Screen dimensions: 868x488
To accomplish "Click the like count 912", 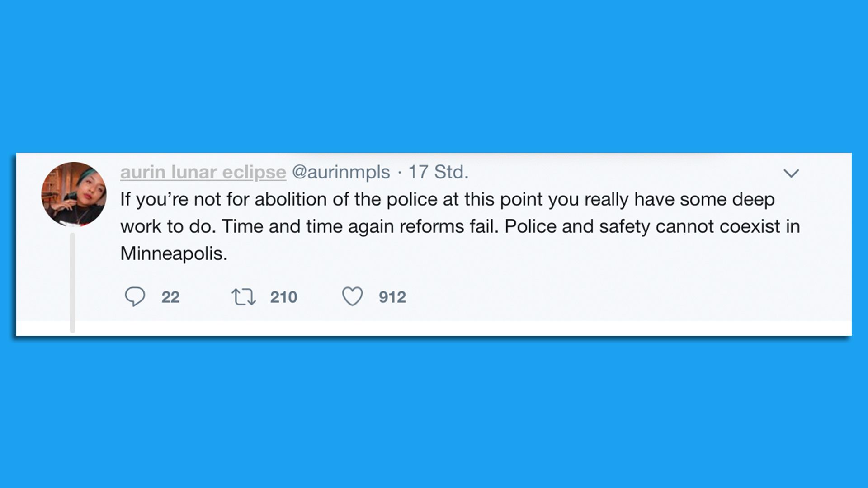I will click(x=392, y=297).
